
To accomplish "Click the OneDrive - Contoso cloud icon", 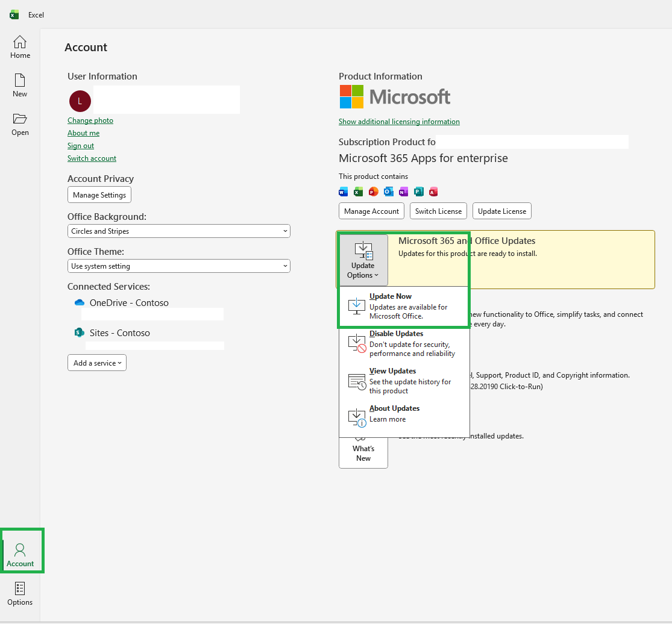I will [x=80, y=303].
